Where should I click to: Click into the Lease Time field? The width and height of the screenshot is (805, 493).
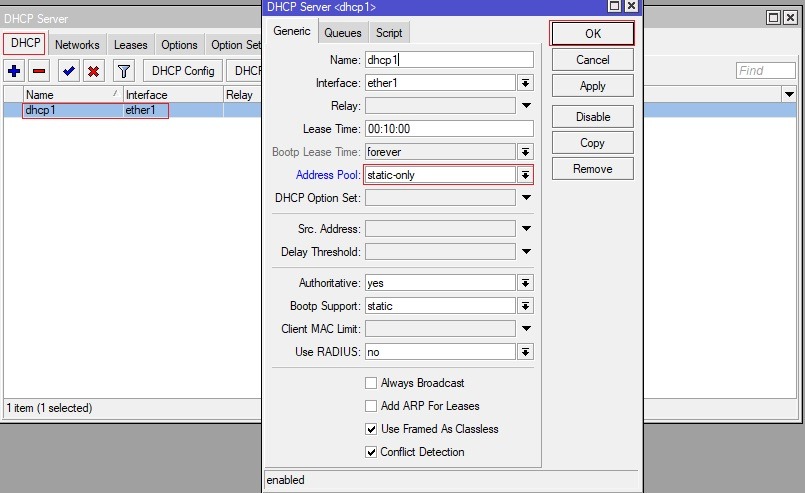coord(449,129)
